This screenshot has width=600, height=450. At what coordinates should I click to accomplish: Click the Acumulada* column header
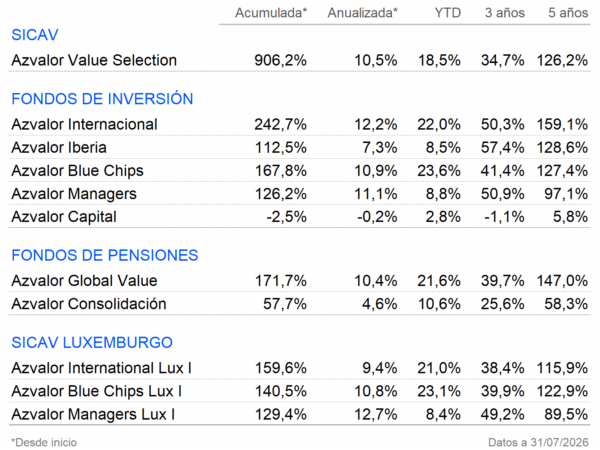tap(271, 13)
